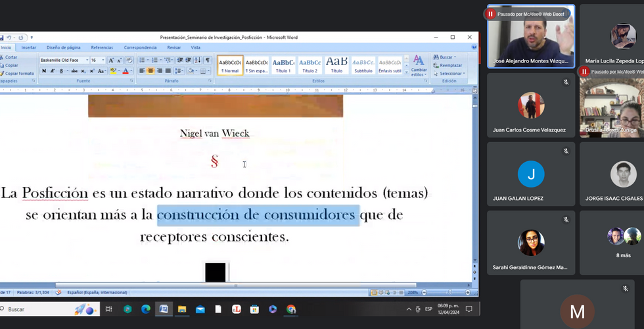This screenshot has height=329, width=644.
Task: Align selected text to the left
Action: coord(142,71)
